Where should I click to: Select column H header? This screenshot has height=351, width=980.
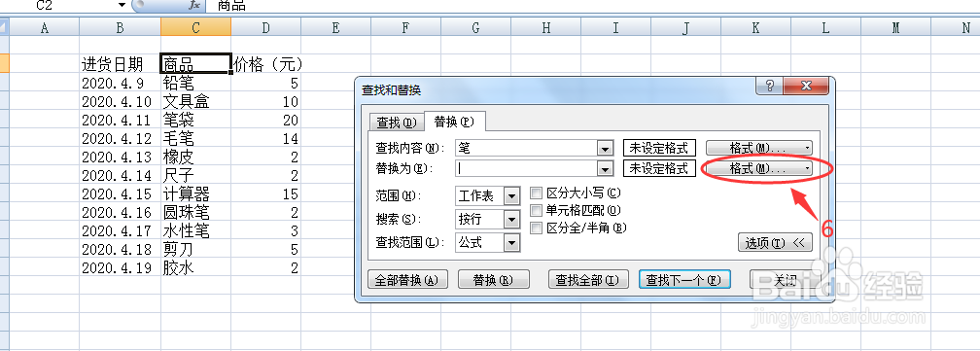click(545, 27)
